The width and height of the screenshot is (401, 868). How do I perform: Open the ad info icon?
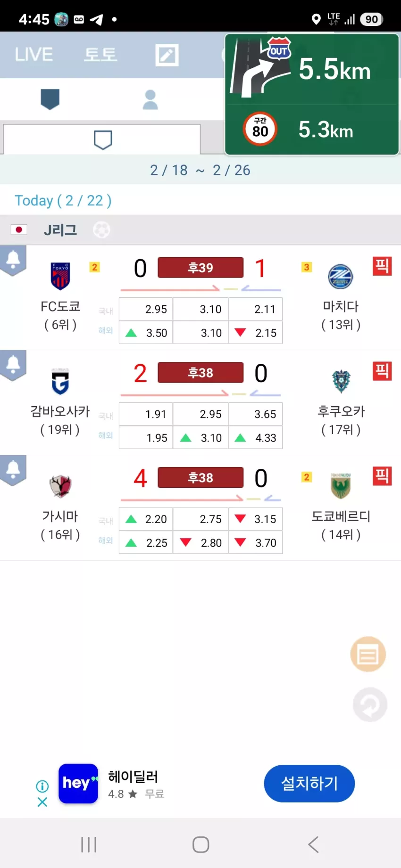click(x=42, y=786)
